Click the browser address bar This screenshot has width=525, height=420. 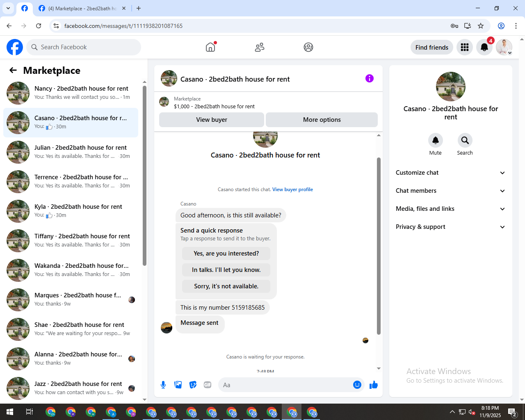(254, 26)
